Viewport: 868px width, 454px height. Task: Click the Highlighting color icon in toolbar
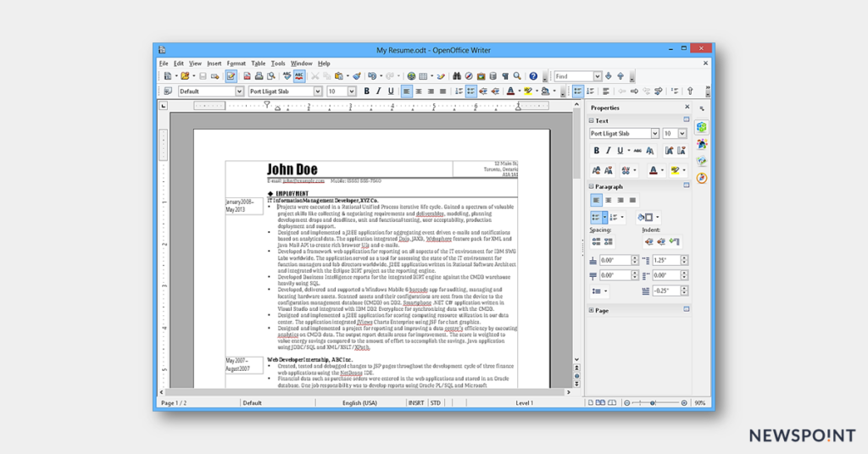point(528,91)
